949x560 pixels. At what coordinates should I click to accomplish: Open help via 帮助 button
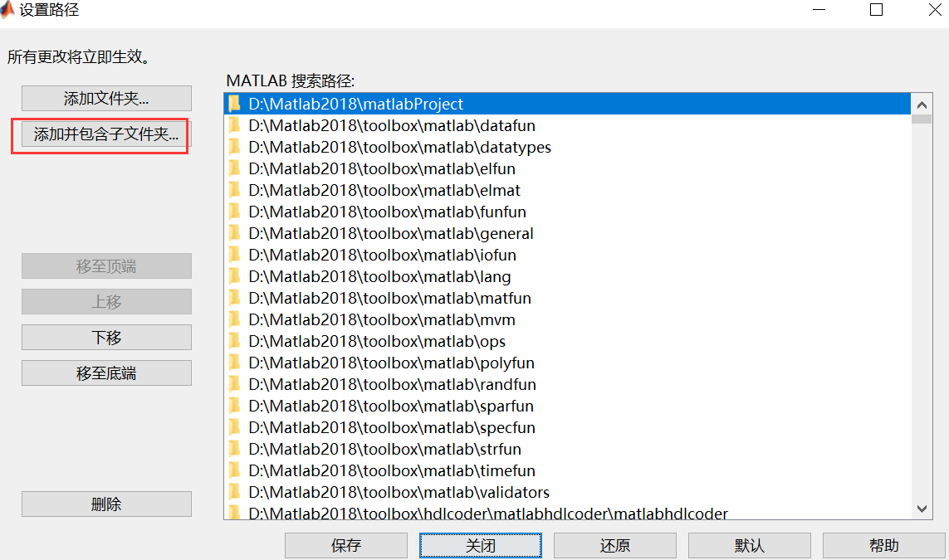click(883, 546)
